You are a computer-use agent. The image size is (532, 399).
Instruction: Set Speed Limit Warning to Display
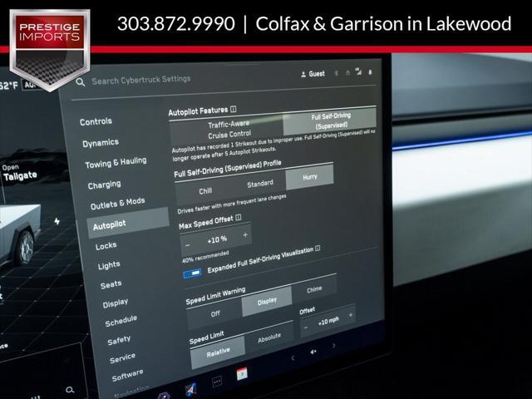[267, 301]
